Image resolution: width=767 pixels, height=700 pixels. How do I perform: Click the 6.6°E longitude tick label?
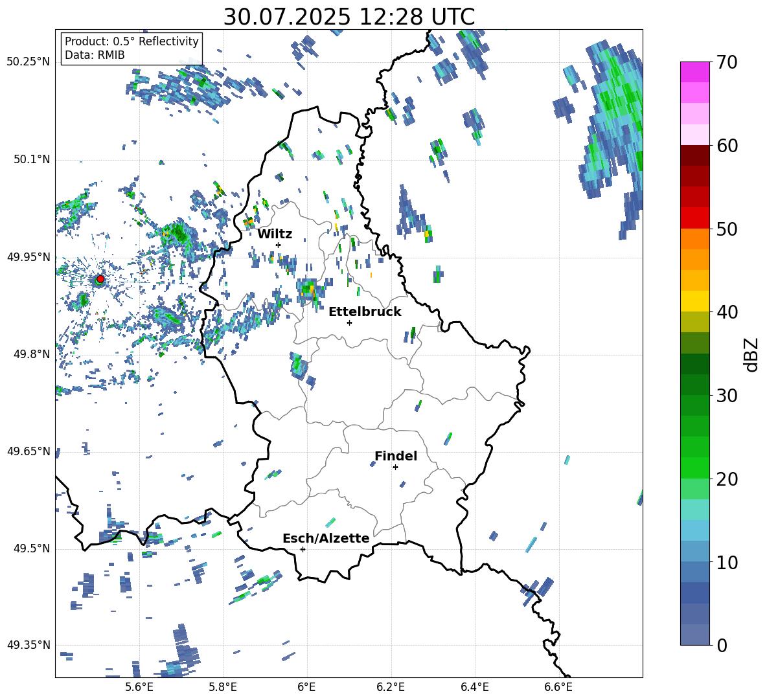coord(558,687)
